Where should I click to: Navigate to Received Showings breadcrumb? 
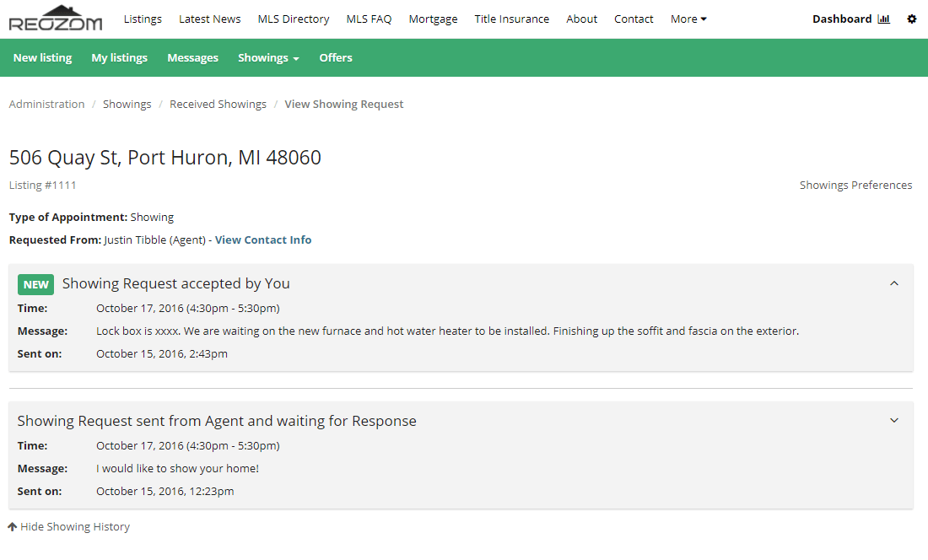218,105
